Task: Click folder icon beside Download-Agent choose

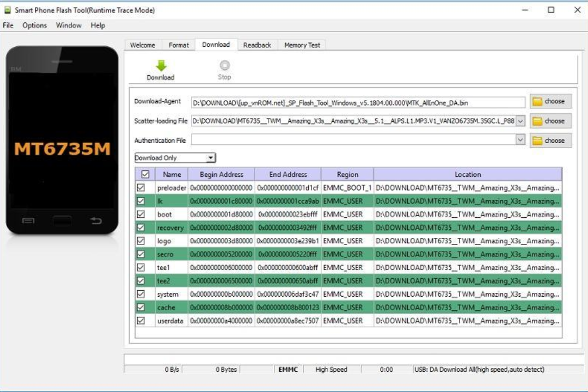Action: [x=537, y=101]
